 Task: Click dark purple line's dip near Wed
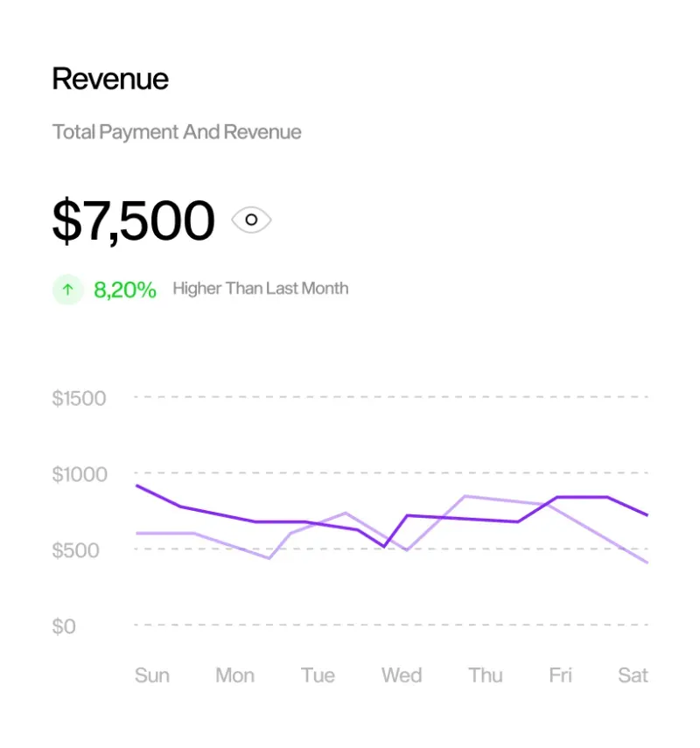[x=384, y=546]
